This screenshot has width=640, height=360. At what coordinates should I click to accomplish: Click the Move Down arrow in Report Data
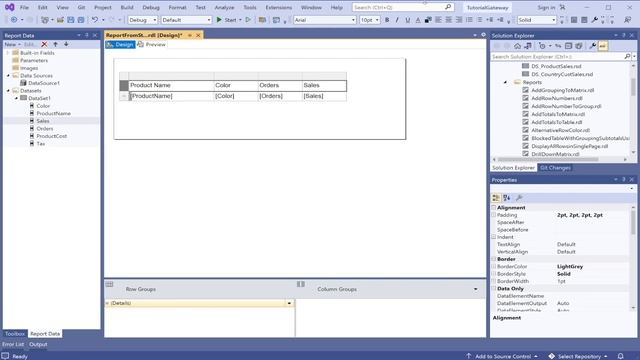click(x=66, y=44)
